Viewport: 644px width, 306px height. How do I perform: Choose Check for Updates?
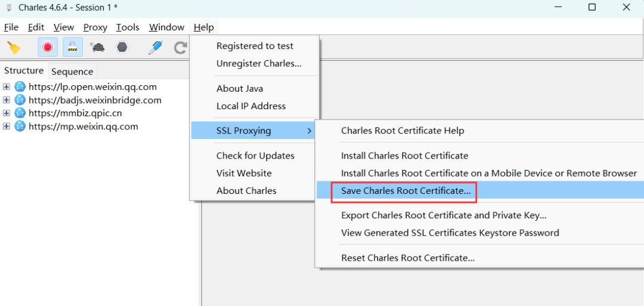[x=255, y=156]
